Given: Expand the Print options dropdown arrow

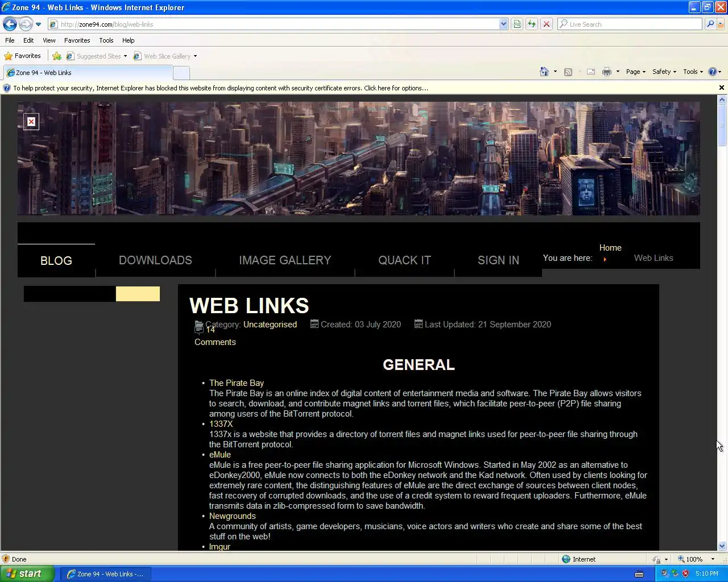Looking at the screenshot, I should click(618, 72).
